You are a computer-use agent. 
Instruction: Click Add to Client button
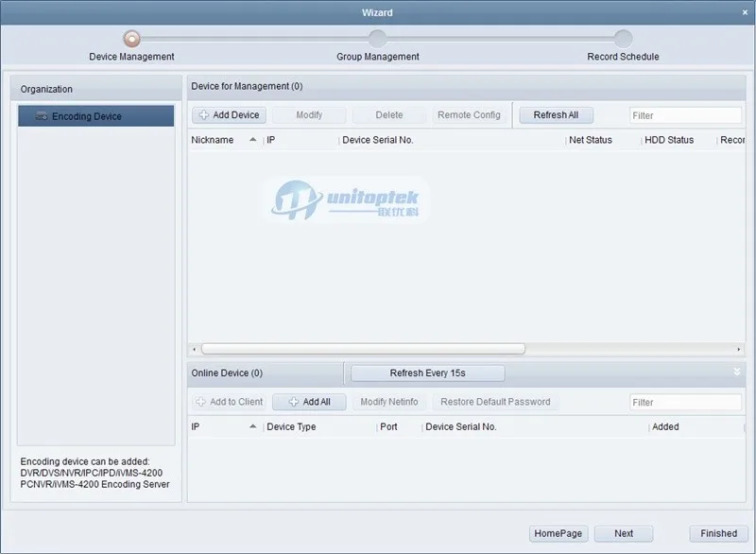(x=229, y=402)
